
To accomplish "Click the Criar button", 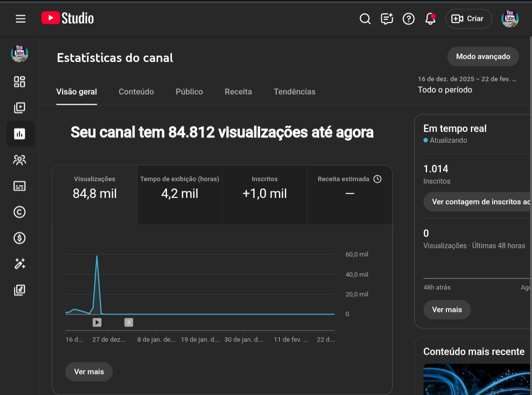I will (468, 19).
